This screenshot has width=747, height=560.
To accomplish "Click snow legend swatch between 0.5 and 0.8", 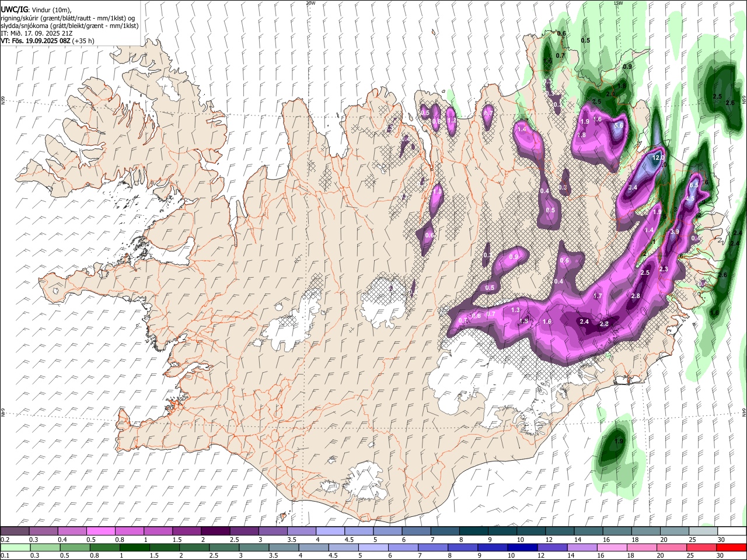I will (101, 531).
